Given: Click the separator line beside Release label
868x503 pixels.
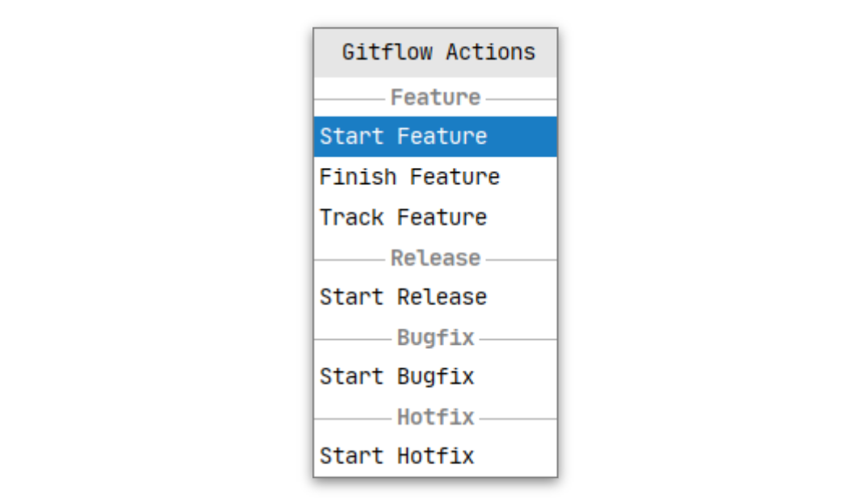Looking at the screenshot, I should (350, 259).
